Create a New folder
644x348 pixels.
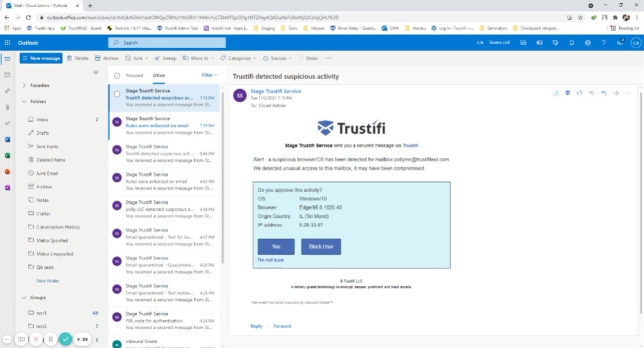(x=48, y=281)
